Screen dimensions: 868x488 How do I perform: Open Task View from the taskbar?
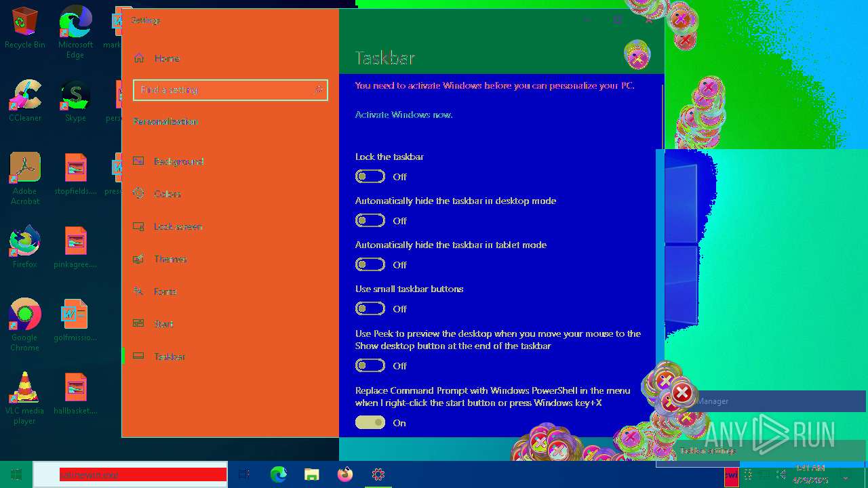pos(245,474)
